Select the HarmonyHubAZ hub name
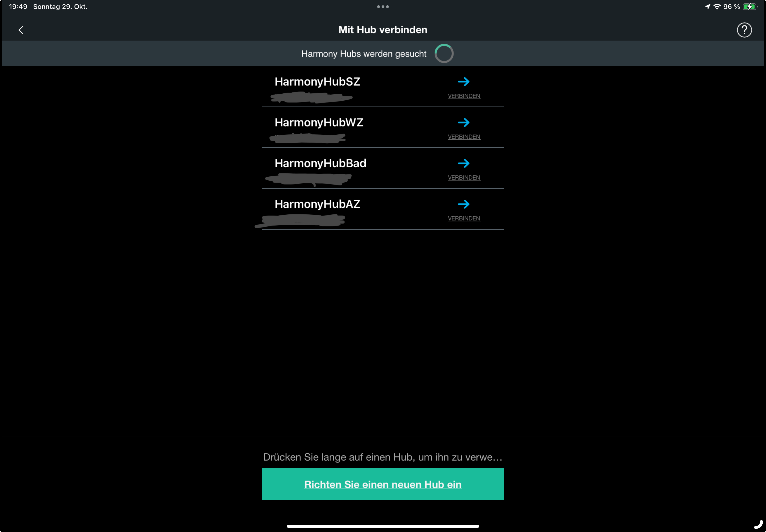Viewport: 766px width, 532px height. coord(317,204)
